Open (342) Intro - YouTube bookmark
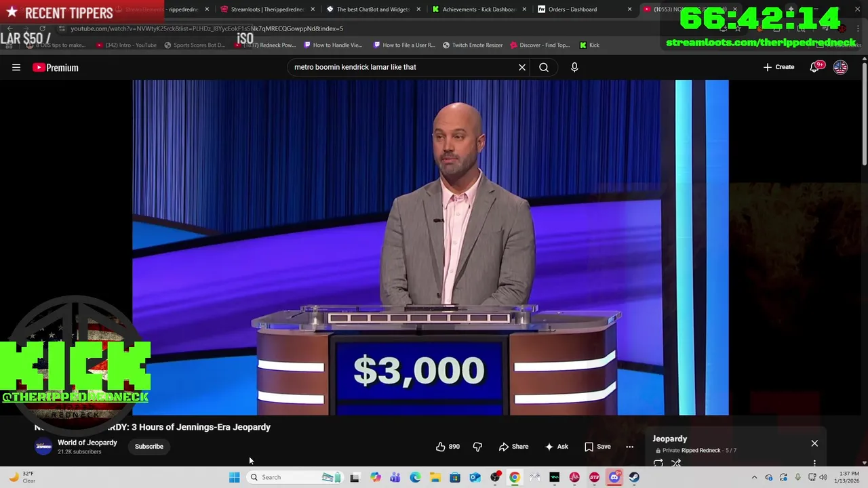868x488 pixels. (126, 45)
